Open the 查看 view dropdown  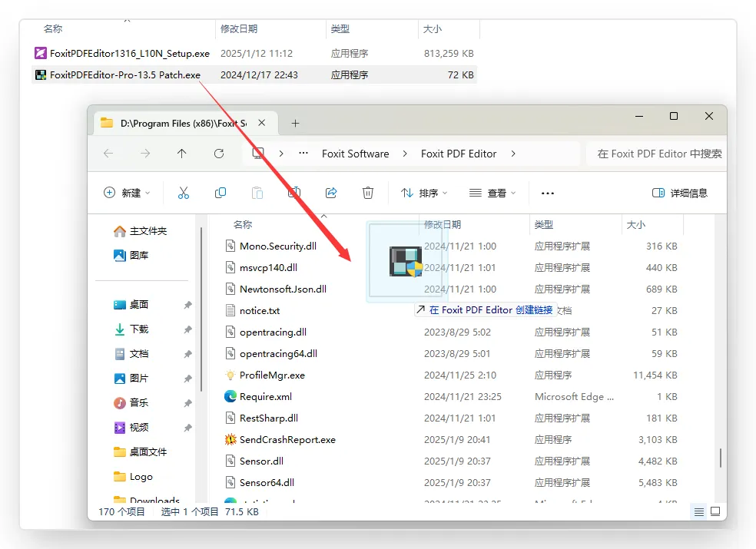(x=492, y=193)
